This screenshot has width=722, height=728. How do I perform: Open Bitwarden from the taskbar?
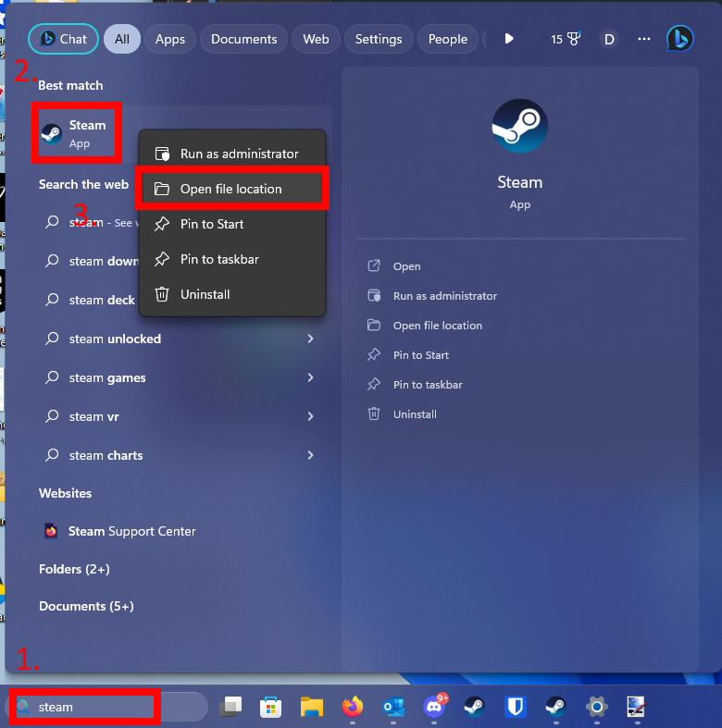[x=516, y=707]
